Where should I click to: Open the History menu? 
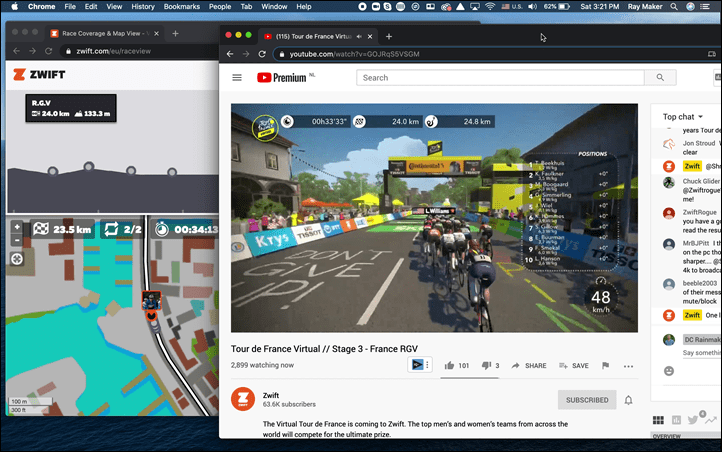[x=143, y=6]
